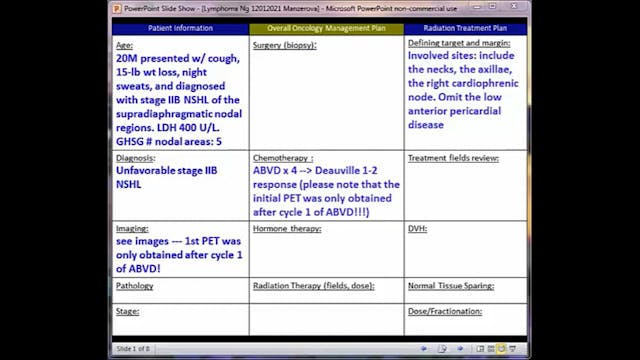Screen dimensions: 640x360
Task: Click 'see images --- 1st PET was' line
Action: click(178, 241)
